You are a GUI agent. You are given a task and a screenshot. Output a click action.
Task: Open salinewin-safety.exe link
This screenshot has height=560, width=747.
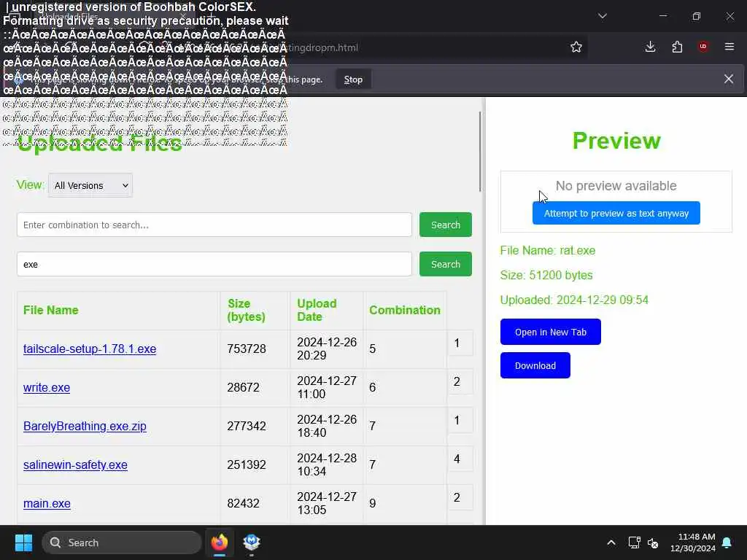(75, 464)
